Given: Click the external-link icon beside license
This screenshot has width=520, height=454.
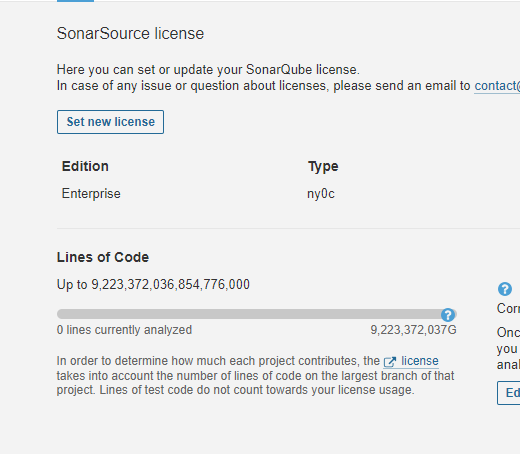Looking at the screenshot, I should coord(390,362).
